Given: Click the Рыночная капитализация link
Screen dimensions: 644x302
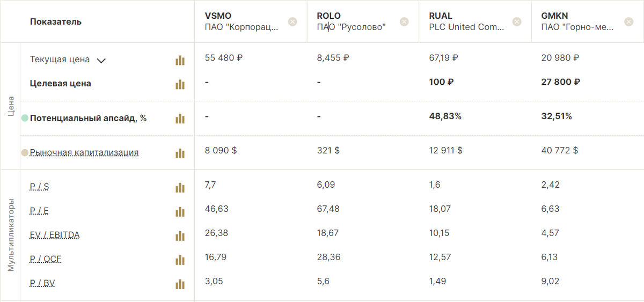Looking at the screenshot, I should (84, 153).
